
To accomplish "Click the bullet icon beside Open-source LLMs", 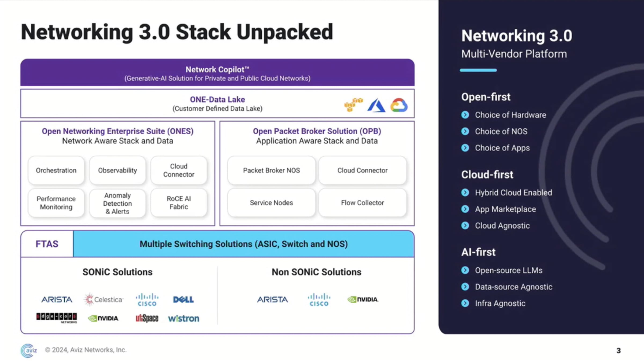I will coord(465,270).
